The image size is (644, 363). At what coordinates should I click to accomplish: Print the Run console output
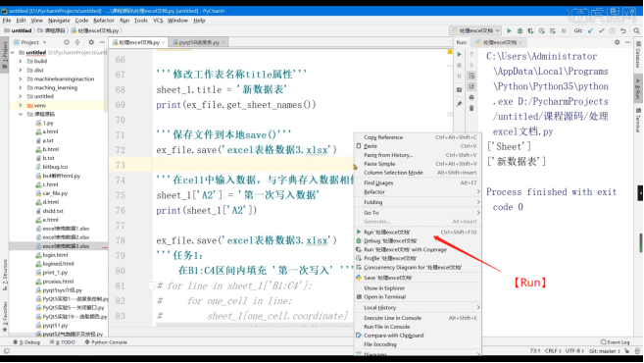point(471,97)
